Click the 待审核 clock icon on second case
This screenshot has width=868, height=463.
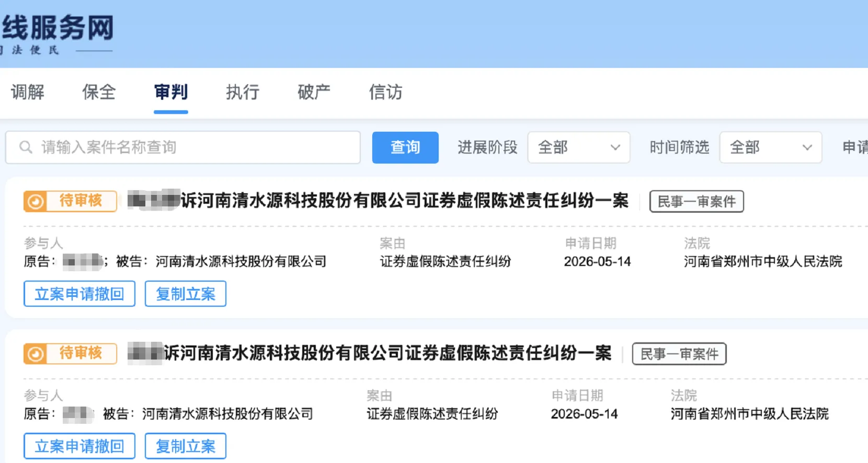coord(36,354)
